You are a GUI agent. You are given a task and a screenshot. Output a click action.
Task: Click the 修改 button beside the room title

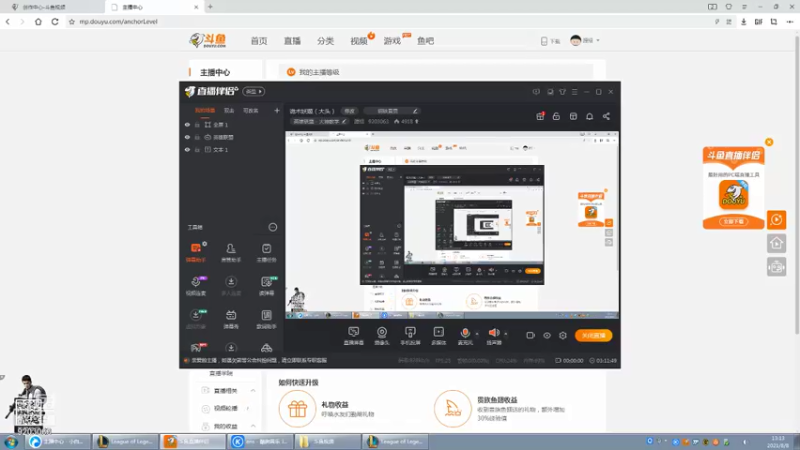tap(349, 111)
